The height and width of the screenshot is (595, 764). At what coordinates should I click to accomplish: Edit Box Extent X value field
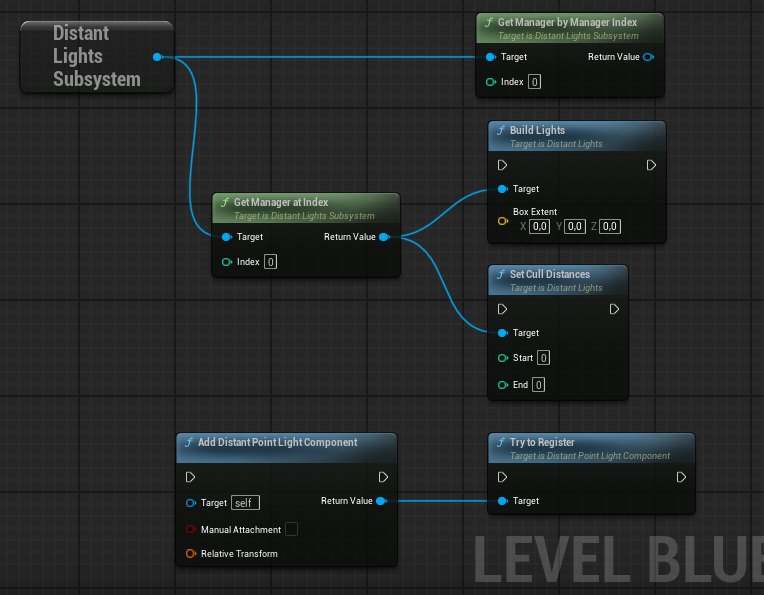(539, 226)
